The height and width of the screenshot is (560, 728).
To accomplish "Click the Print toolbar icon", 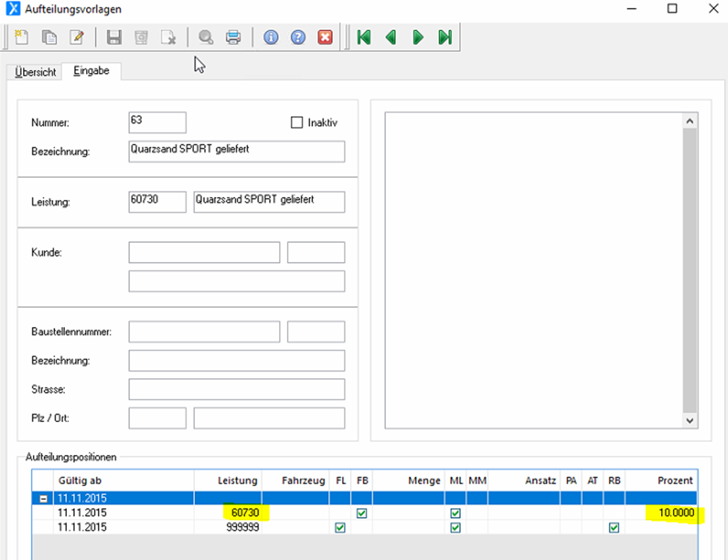I will [234, 37].
